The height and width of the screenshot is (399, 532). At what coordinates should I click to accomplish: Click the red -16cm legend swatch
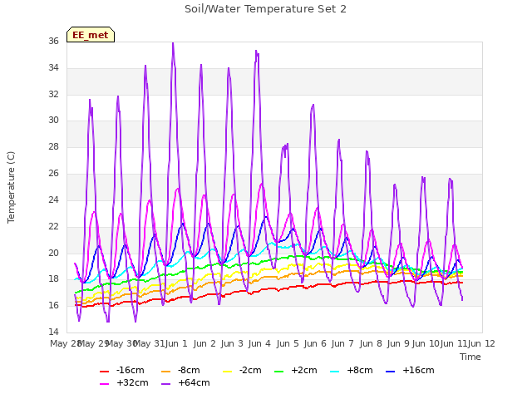tap(104, 372)
